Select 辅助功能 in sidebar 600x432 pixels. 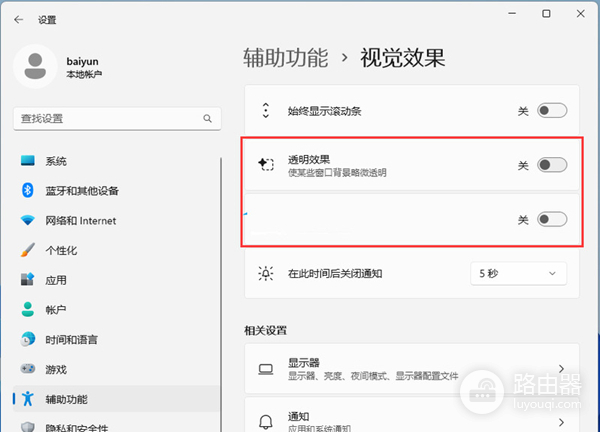116,399
